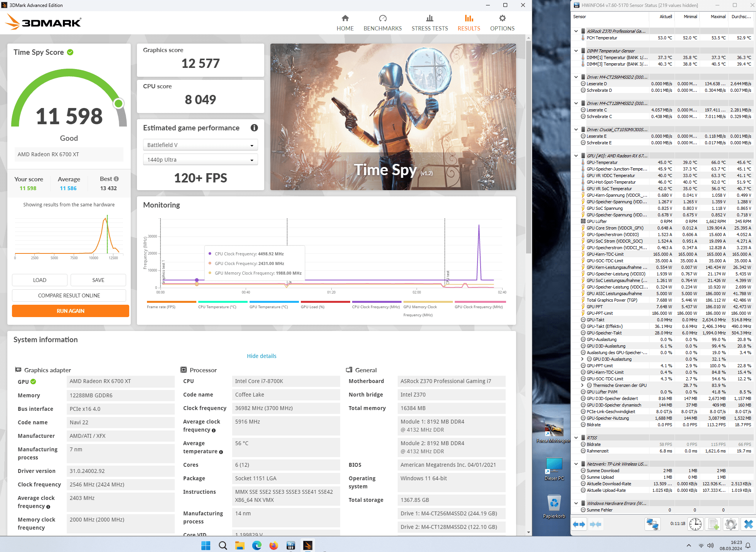
Task: Toggle the GPU Clock Frequency graph legend
Action: point(479,305)
